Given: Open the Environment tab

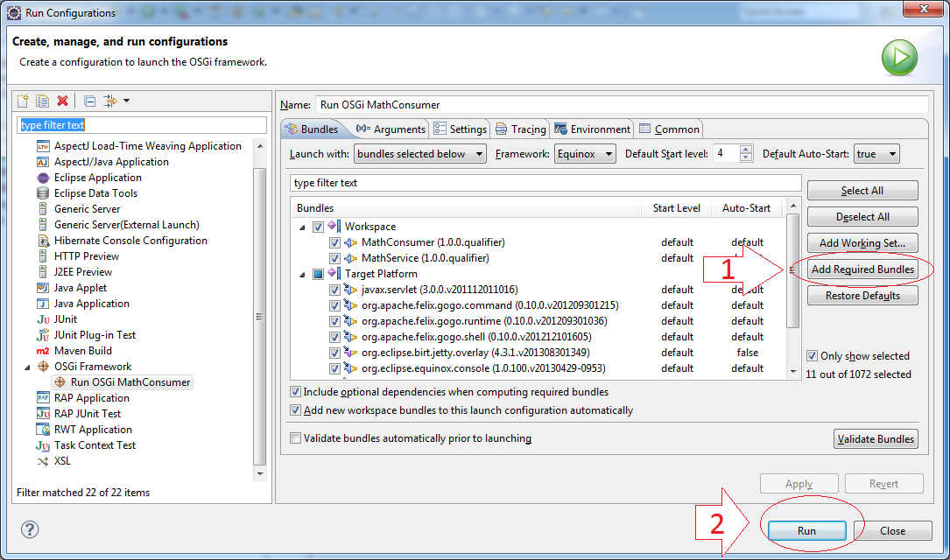Looking at the screenshot, I should point(593,129).
